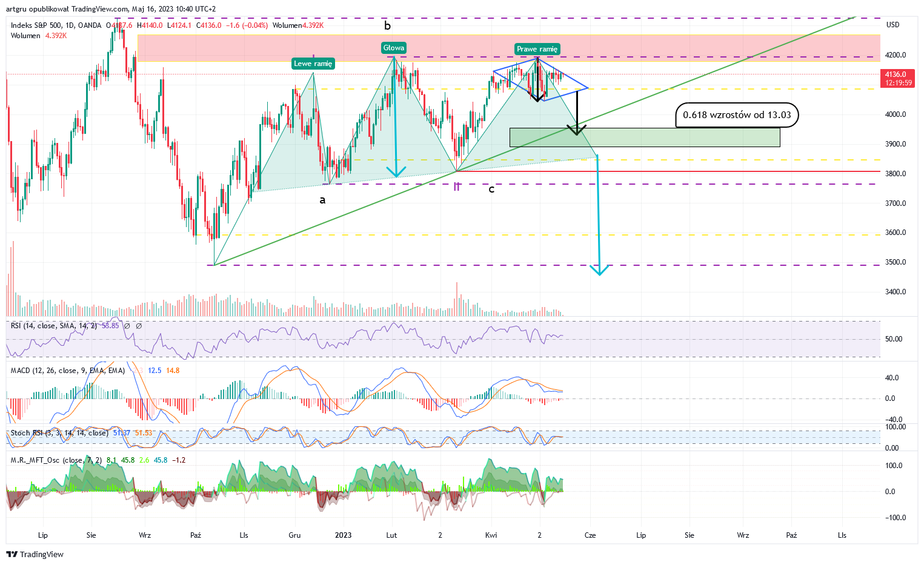Click the wave label 'a' on chart
This screenshot has height=565, width=924.
[x=322, y=200]
